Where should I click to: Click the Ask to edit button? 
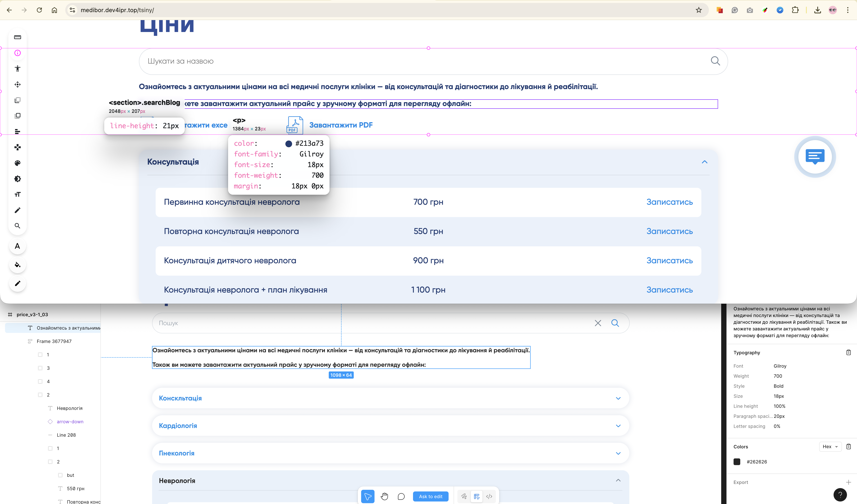coord(431,496)
